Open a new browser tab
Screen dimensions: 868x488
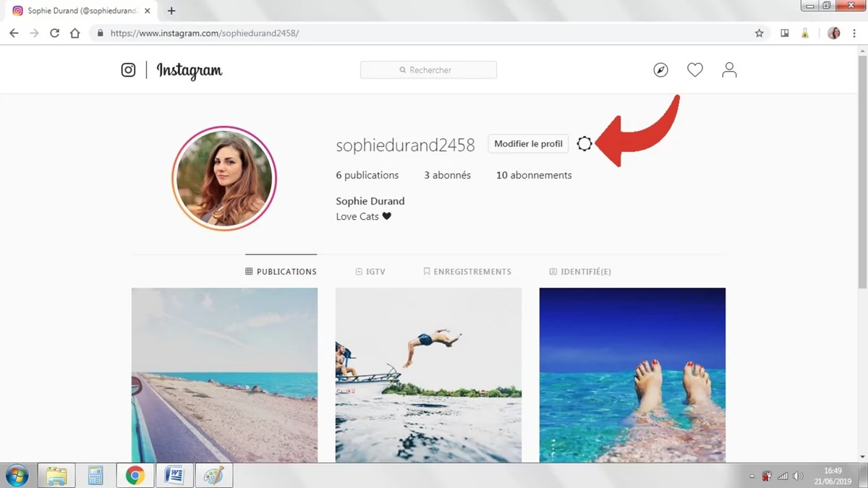click(x=171, y=11)
